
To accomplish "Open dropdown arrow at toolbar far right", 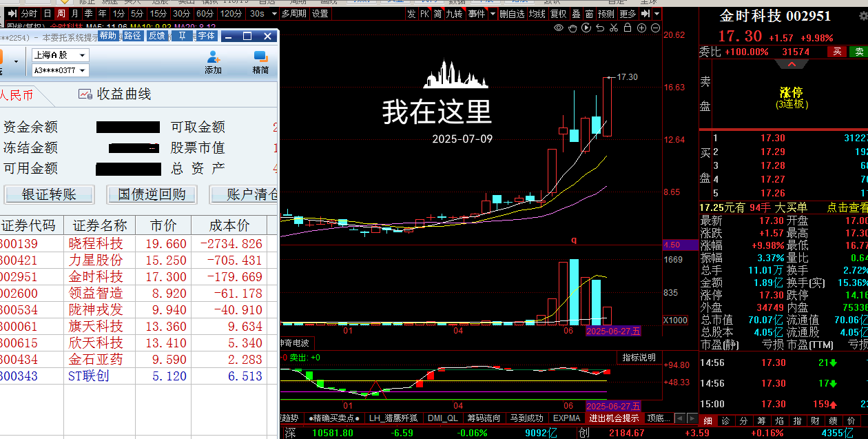I will point(657,14).
